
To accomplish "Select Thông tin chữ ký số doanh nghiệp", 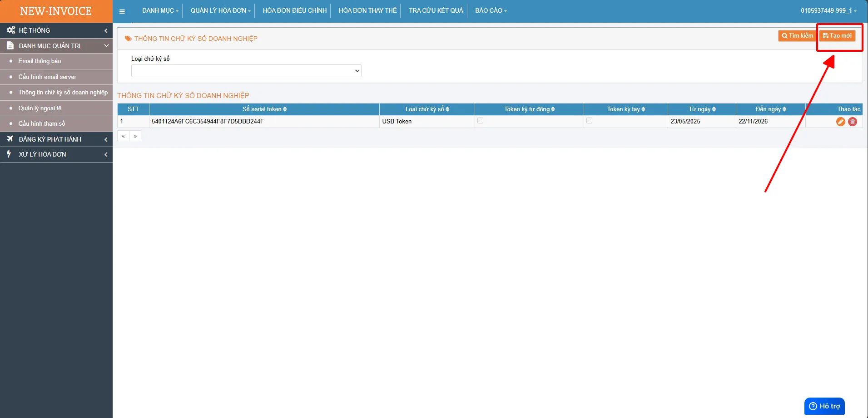I will click(x=56, y=93).
